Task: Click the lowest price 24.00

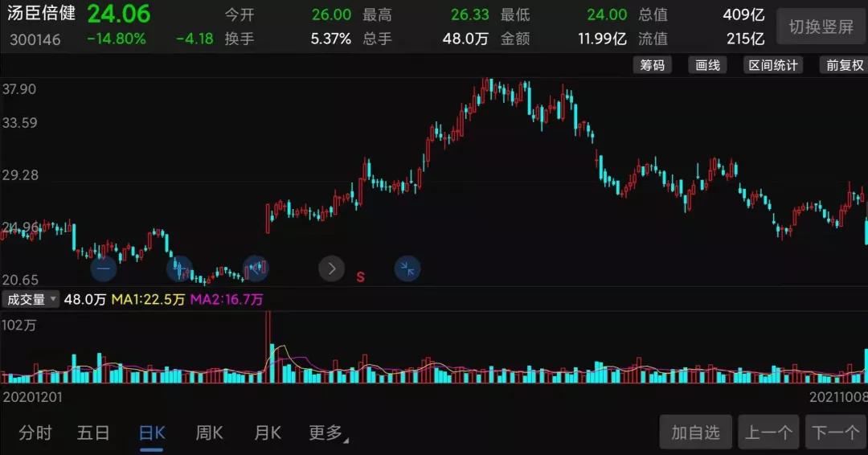Action: click(607, 14)
